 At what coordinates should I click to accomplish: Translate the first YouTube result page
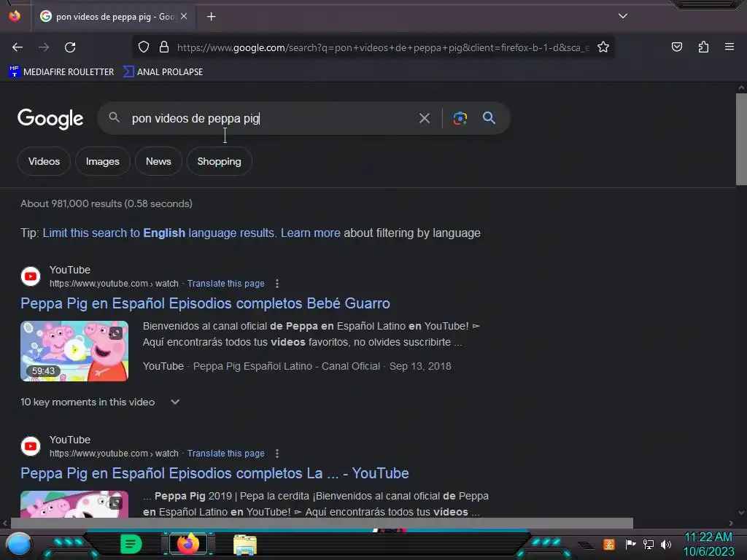[x=225, y=284]
